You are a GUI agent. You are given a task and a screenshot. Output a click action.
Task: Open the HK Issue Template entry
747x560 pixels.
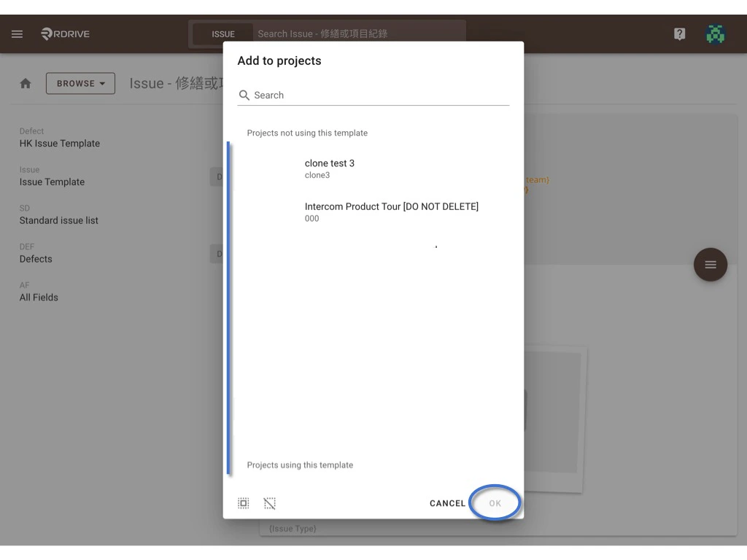pos(59,144)
